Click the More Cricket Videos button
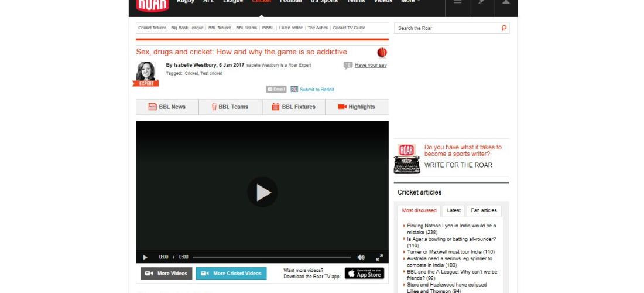This screenshot has width=644, height=293. tap(231, 274)
